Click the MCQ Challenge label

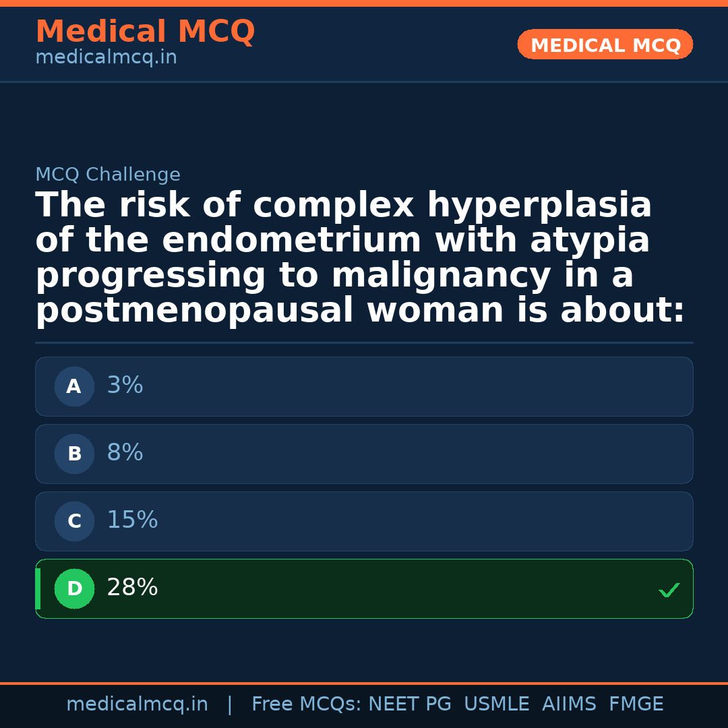pos(108,175)
